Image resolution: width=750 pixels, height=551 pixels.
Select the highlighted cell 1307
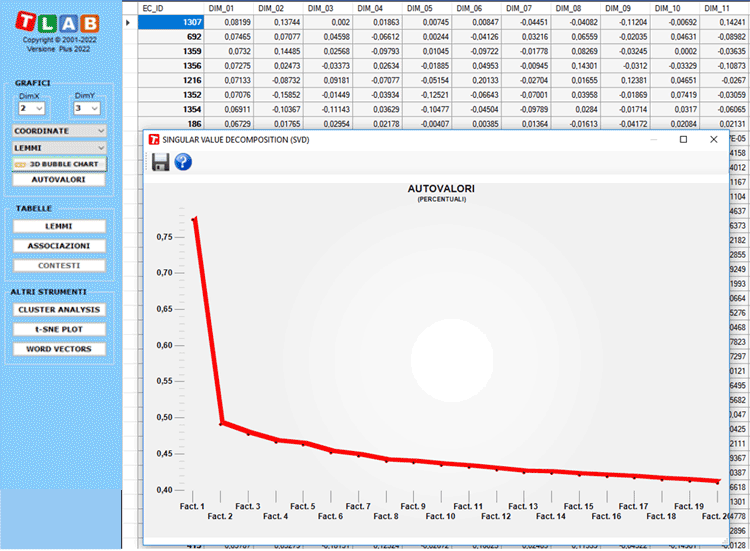[x=171, y=22]
